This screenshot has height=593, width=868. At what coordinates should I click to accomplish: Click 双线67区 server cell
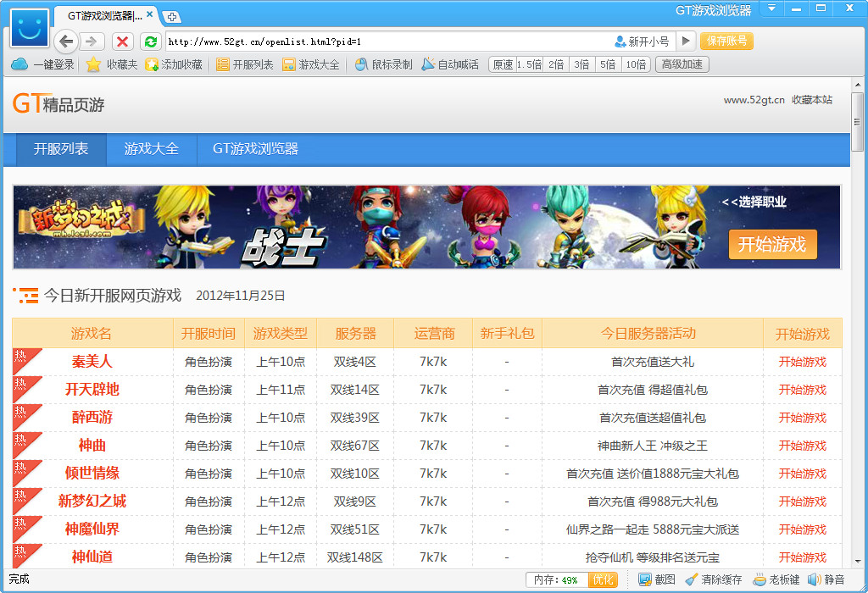point(355,446)
